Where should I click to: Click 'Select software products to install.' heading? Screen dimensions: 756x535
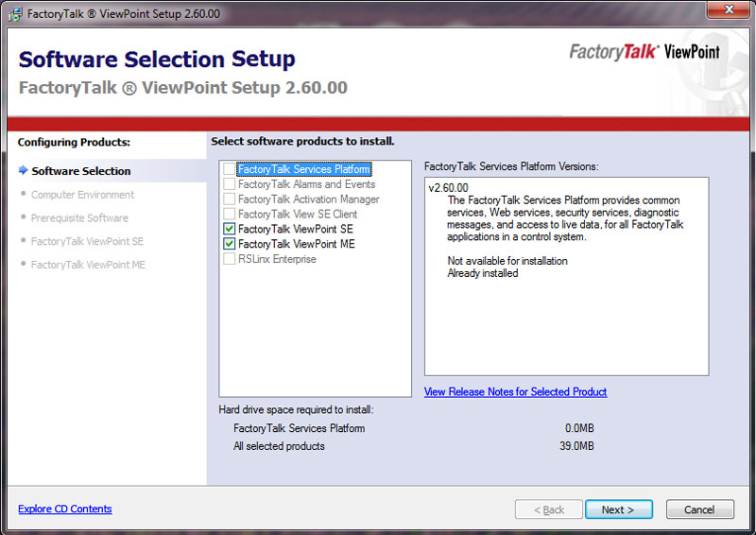point(302,142)
